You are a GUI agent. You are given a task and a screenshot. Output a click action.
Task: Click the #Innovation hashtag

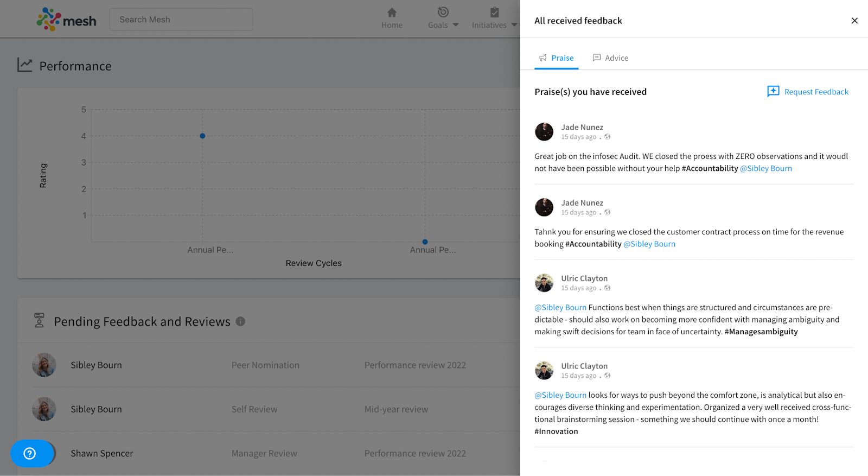pos(556,431)
